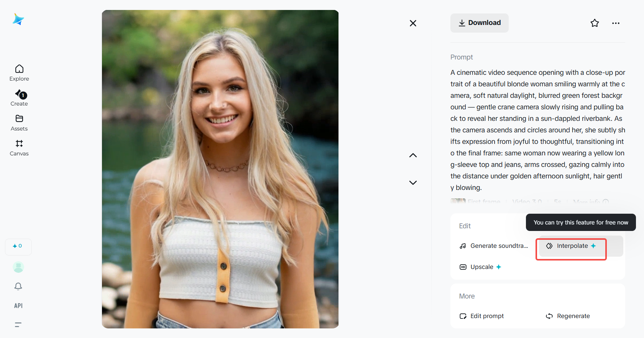Click Edit prompt
Viewport: 644px width, 338px height.
pyautogui.click(x=482, y=316)
